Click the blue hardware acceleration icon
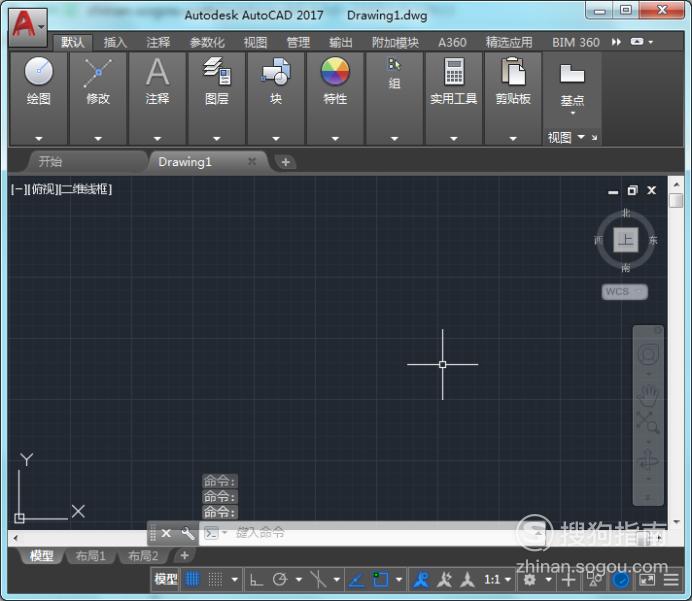Image resolution: width=692 pixels, height=601 pixels. (x=621, y=579)
